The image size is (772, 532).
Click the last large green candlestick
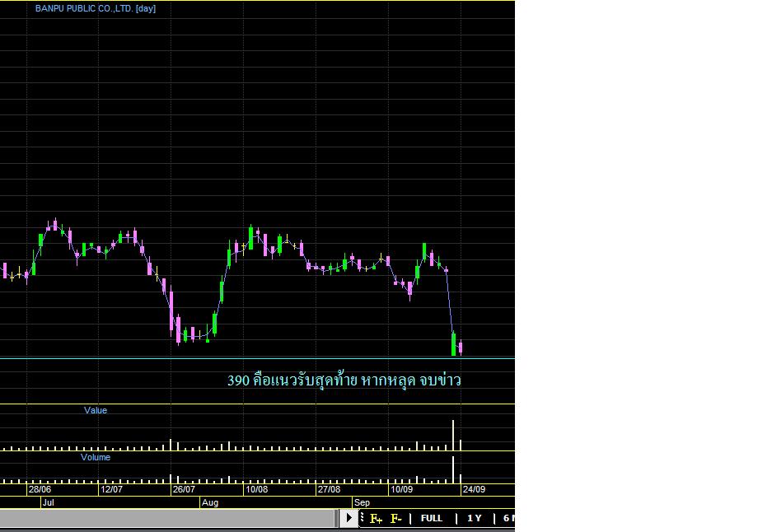(x=453, y=343)
